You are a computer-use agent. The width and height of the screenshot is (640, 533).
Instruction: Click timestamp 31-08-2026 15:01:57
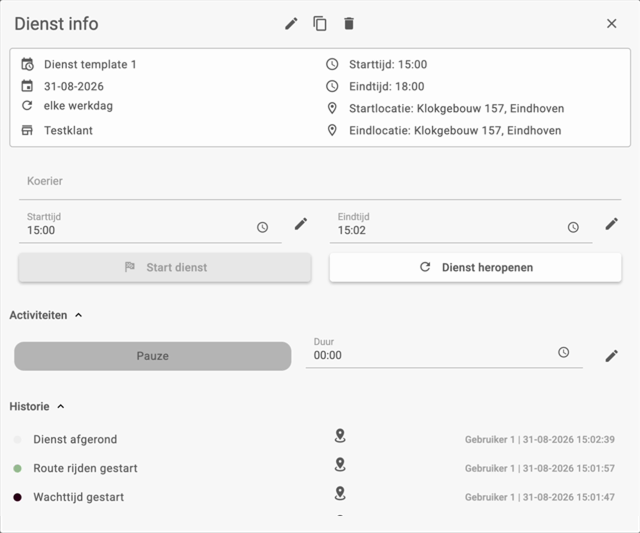pos(569,469)
